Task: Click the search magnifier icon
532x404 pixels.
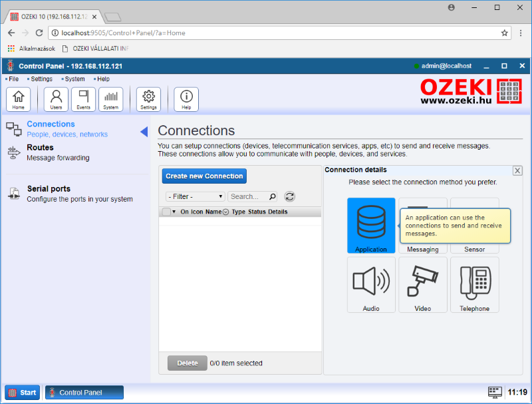Action: pyautogui.click(x=272, y=196)
